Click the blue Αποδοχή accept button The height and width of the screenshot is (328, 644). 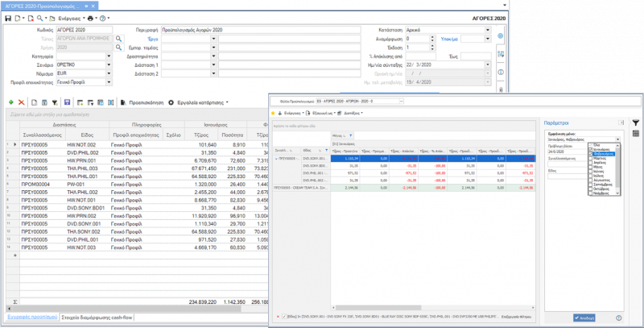coord(584,318)
